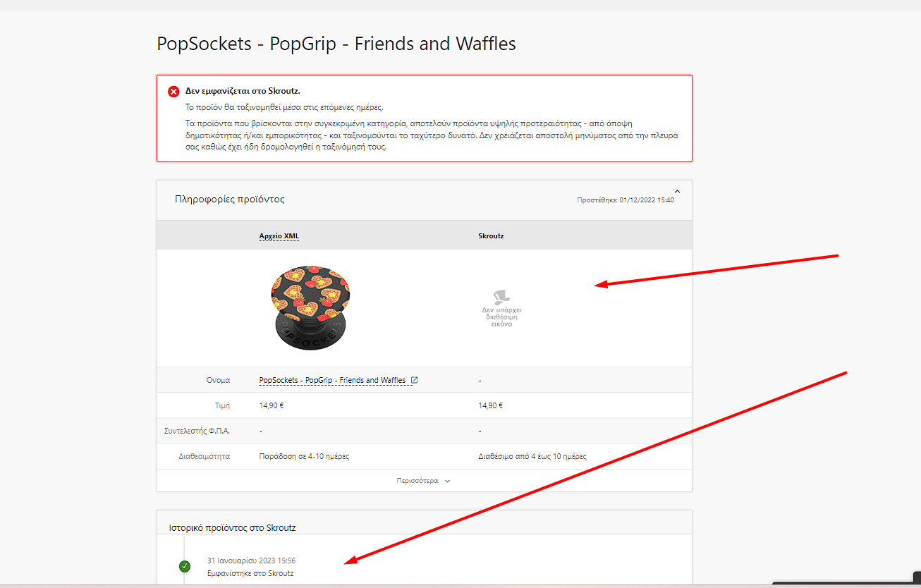The width and height of the screenshot is (921, 588).
Task: Click the 31 Ιανουαρίου 2023 timestamp
Action: click(251, 561)
